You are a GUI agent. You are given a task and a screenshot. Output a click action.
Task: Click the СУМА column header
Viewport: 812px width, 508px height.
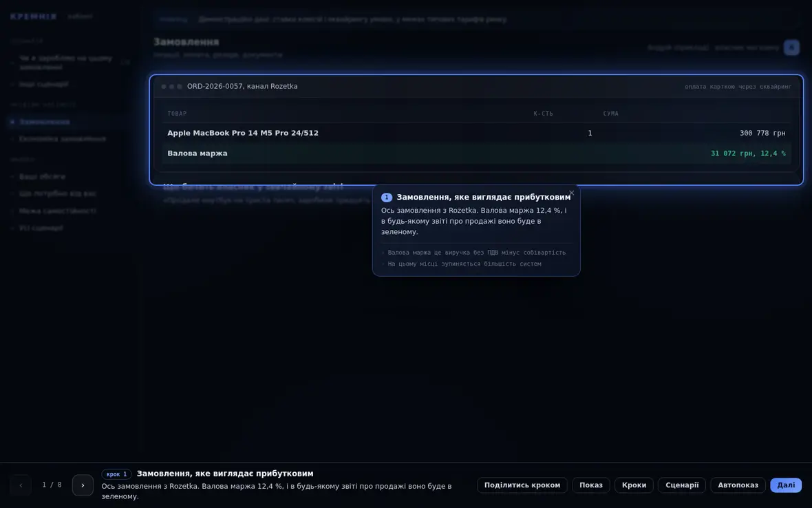[x=610, y=114]
